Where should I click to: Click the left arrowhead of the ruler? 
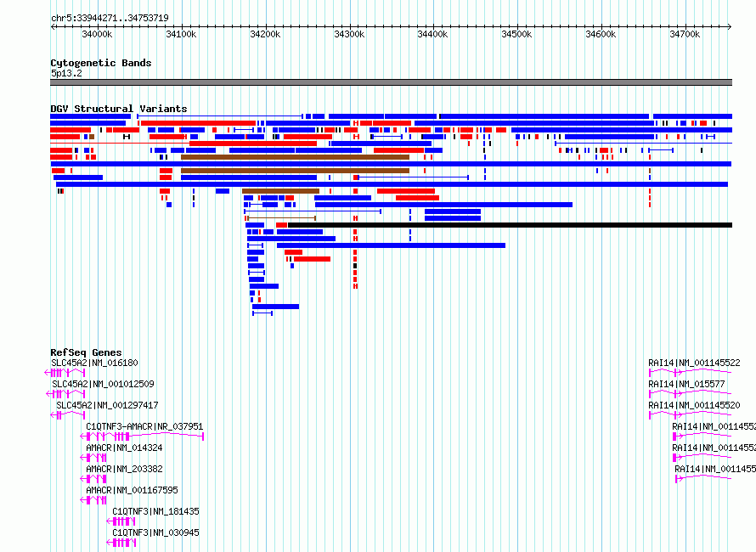53,26
